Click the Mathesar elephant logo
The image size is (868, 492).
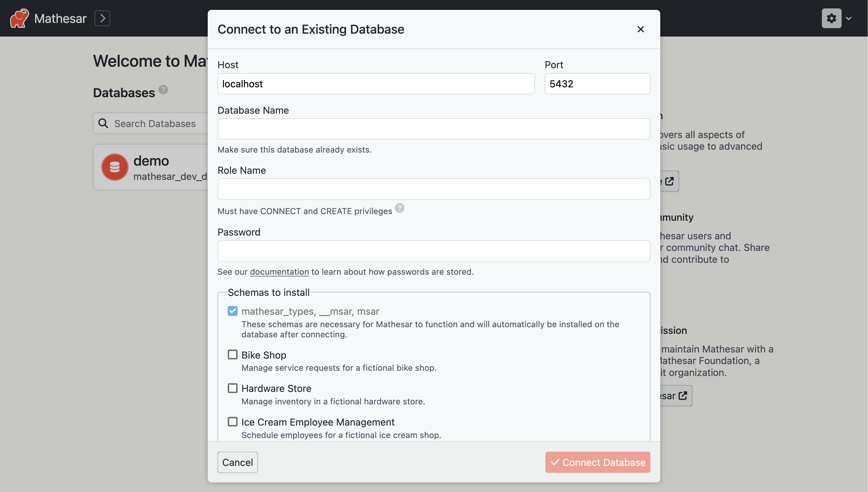(19, 18)
